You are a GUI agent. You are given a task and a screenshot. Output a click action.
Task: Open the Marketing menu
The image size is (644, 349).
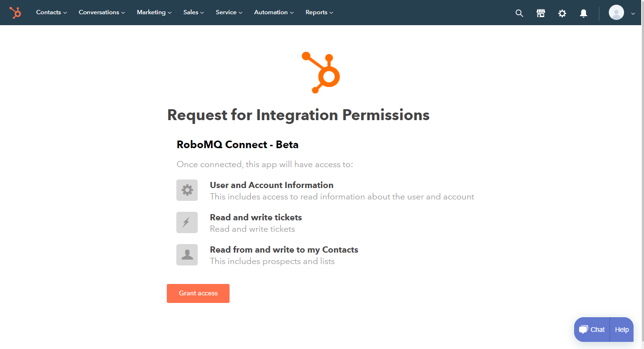(x=154, y=12)
